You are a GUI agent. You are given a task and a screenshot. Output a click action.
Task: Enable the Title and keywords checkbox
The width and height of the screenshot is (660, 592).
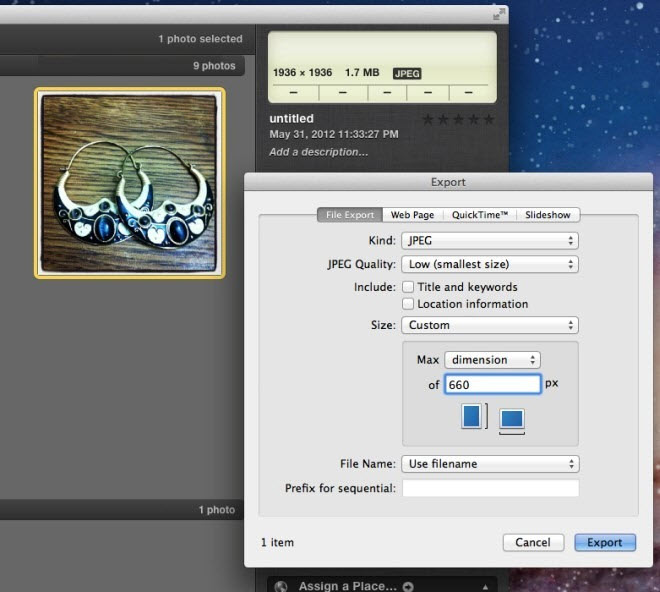point(407,287)
